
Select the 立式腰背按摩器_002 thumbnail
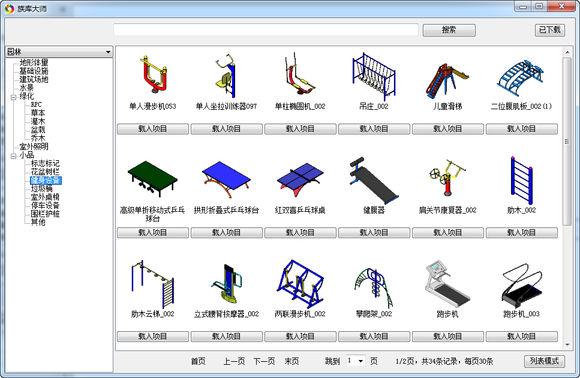(x=226, y=284)
